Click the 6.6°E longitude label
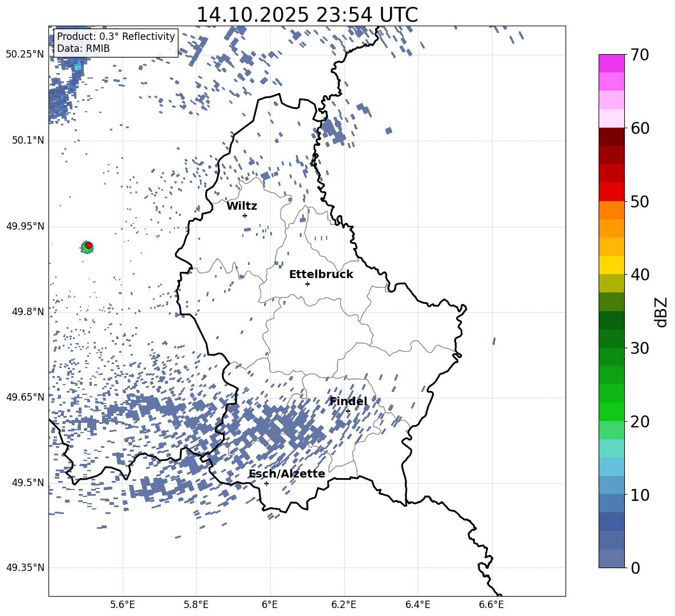The image size is (675, 616). [x=491, y=605]
